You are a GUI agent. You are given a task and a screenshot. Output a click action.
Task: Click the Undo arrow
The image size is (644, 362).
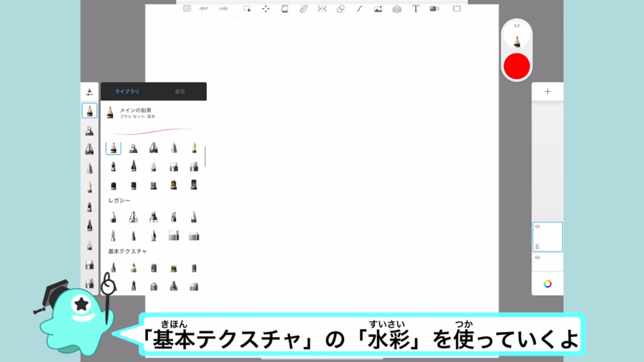click(x=204, y=9)
